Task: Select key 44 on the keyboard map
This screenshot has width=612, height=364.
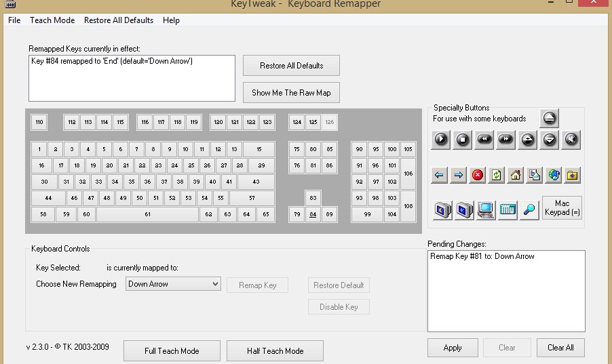Action: pyautogui.click(x=48, y=198)
